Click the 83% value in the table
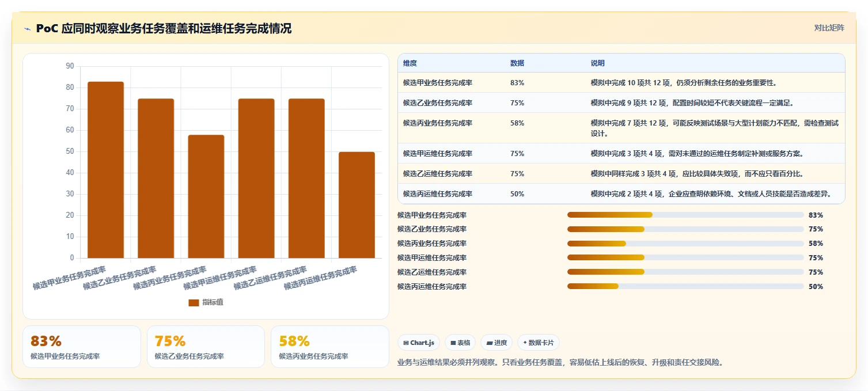Screen dimensions: 868x391 [517, 83]
